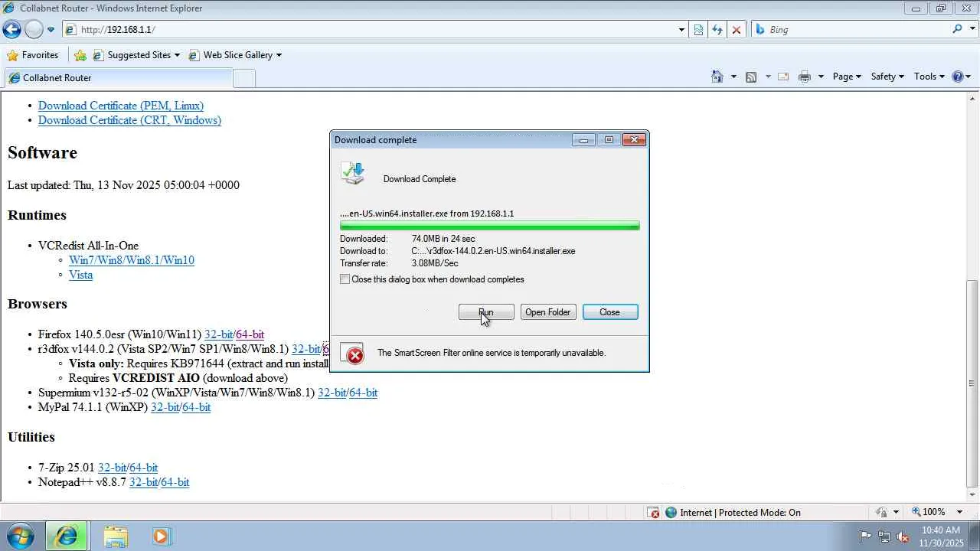Click the green download progress bar
Image resolution: width=980 pixels, height=551 pixels.
[x=490, y=226]
